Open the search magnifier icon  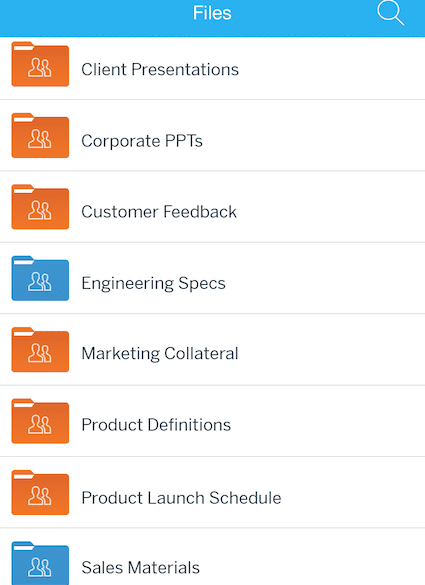pyautogui.click(x=390, y=13)
